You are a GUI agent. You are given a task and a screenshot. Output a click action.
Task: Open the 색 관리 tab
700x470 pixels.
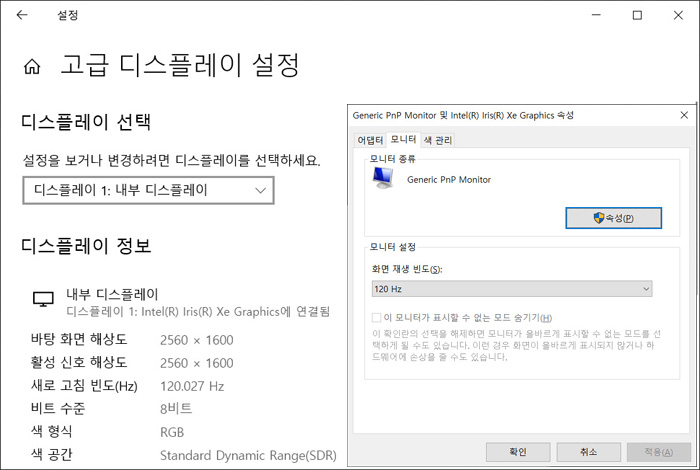[x=437, y=140]
